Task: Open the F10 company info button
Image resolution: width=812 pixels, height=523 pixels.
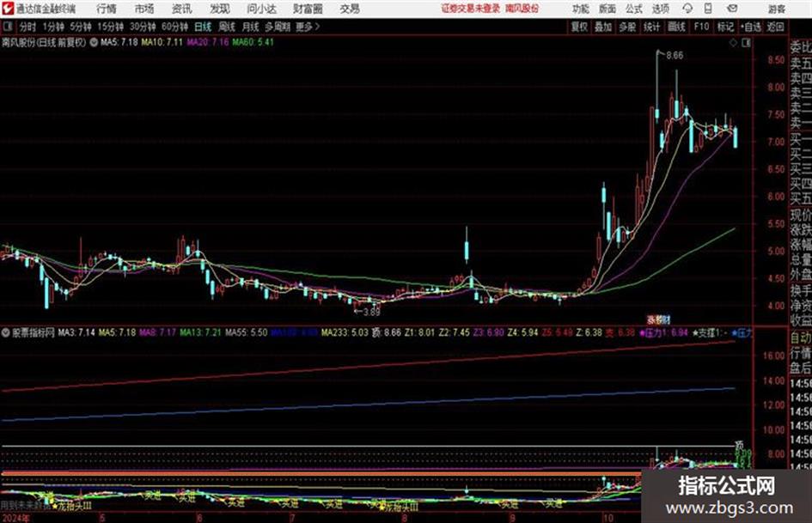Action: coord(701,27)
